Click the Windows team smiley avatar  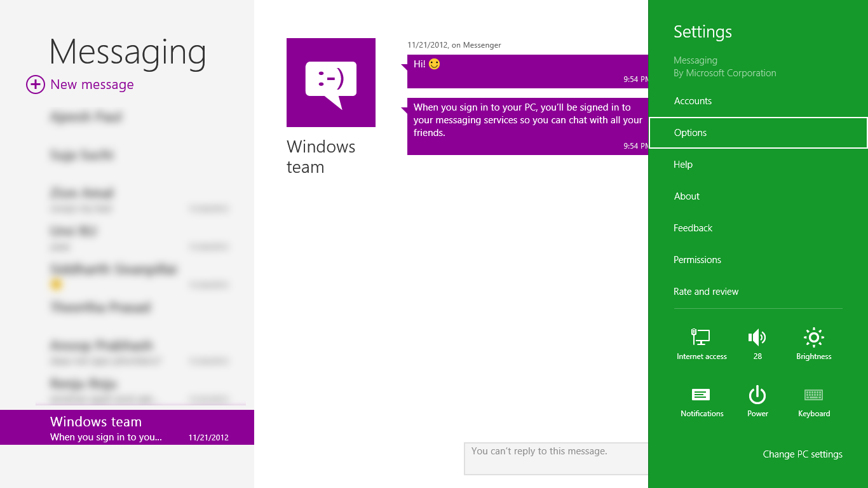click(x=331, y=83)
